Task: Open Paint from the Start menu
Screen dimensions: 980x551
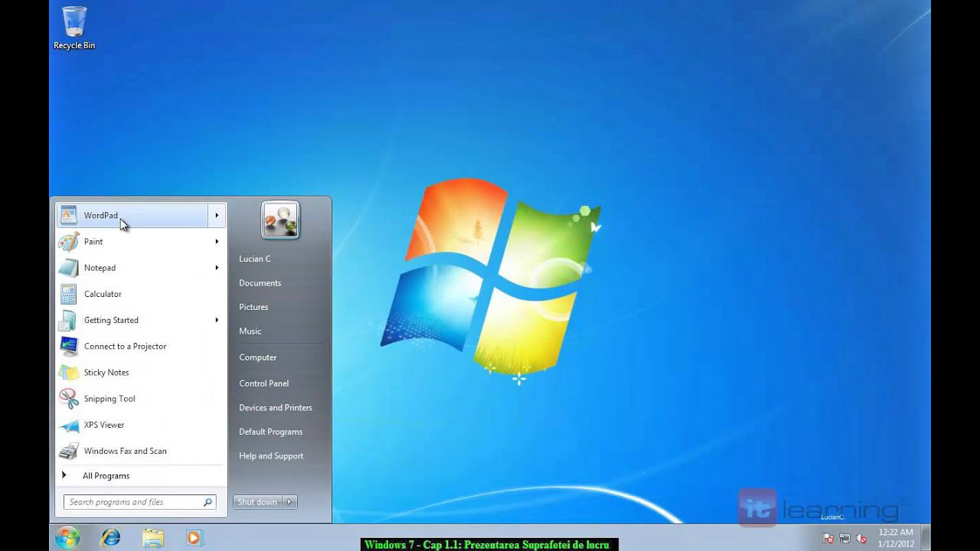Action: point(93,241)
